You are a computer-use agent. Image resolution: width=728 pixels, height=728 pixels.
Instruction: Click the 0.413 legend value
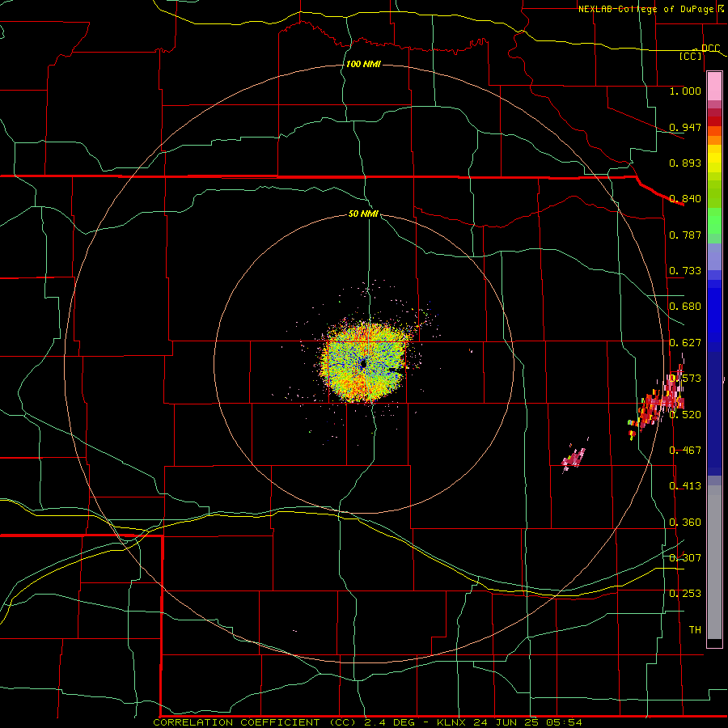point(685,486)
